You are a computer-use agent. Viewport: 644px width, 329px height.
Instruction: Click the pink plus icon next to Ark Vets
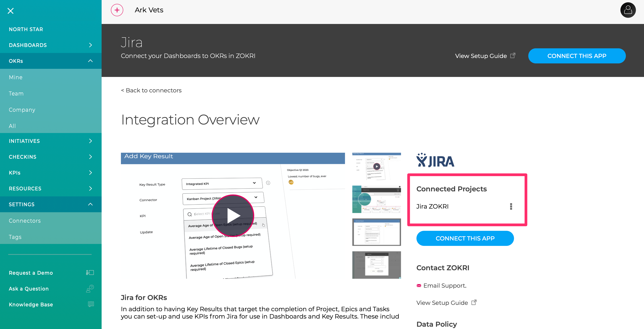(117, 10)
